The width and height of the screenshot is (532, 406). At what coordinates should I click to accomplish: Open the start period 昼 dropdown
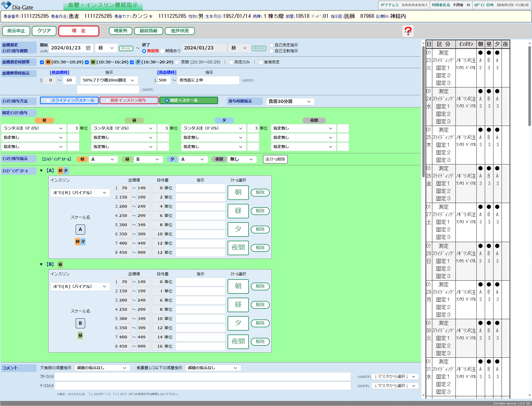pyautogui.click(x=106, y=48)
